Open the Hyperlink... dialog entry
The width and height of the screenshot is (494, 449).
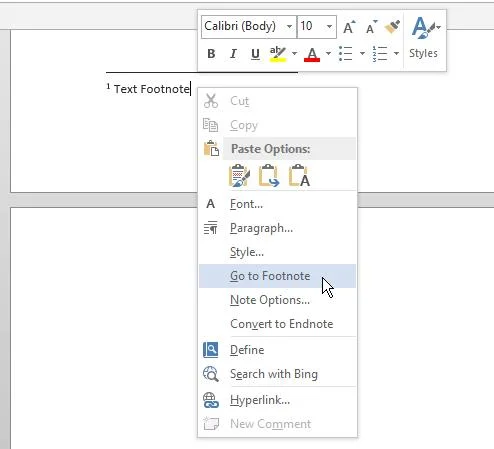(277, 400)
